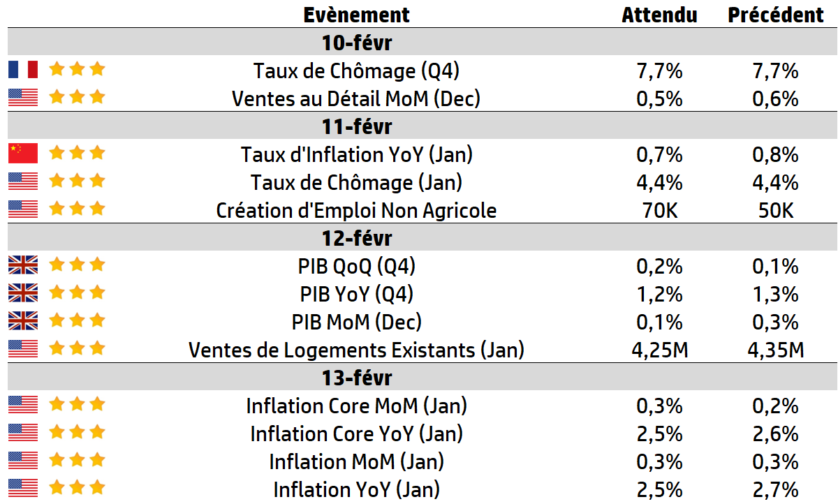This screenshot has height=504, width=838.
Task: Click star rating for Taux d'Inflation YoY
Action: click(77, 154)
